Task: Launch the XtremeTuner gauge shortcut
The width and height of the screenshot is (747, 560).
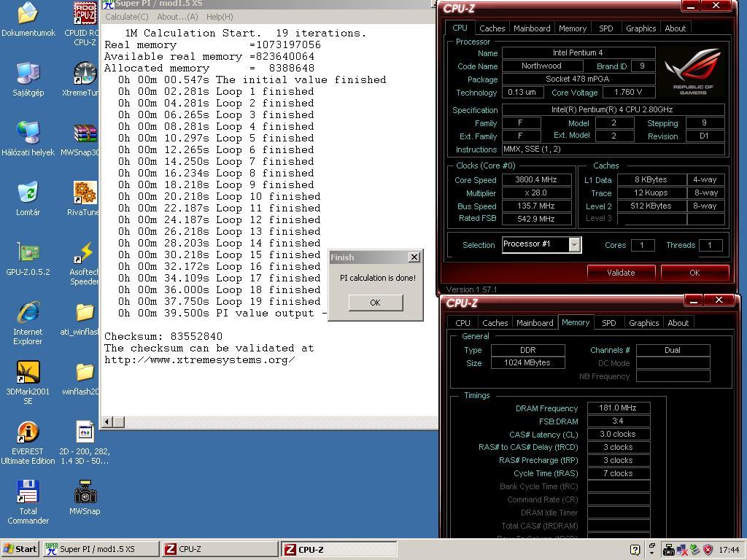Action: pyautogui.click(x=85, y=74)
